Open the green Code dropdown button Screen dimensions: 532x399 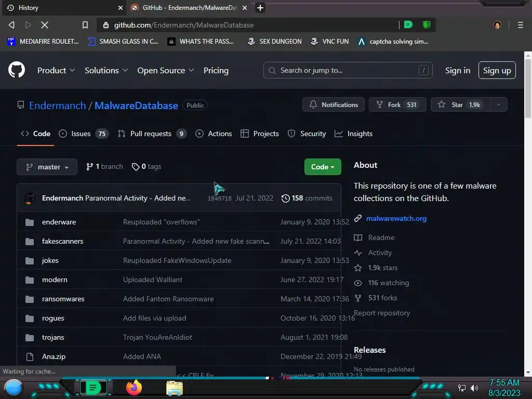pos(323,167)
